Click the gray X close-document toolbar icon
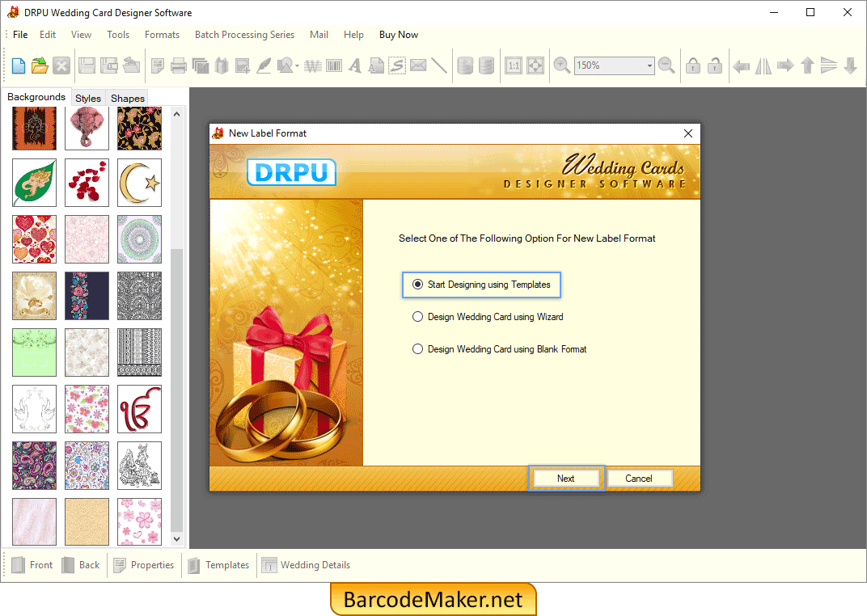 [x=61, y=65]
